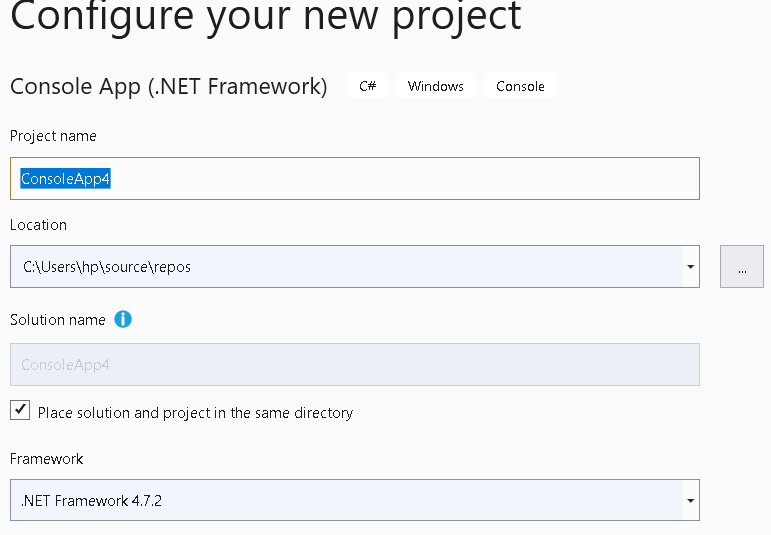The height and width of the screenshot is (535, 771).
Task: Uncheck the same directory checkbox
Action: click(20, 410)
